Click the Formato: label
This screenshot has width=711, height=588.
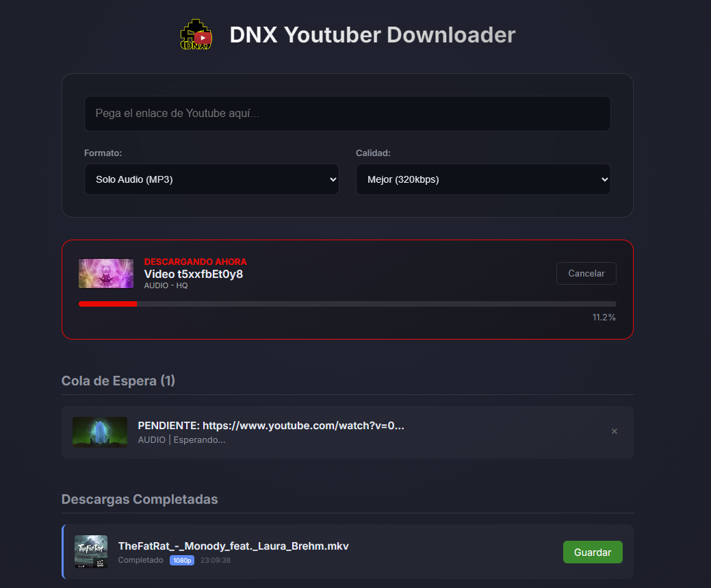103,153
